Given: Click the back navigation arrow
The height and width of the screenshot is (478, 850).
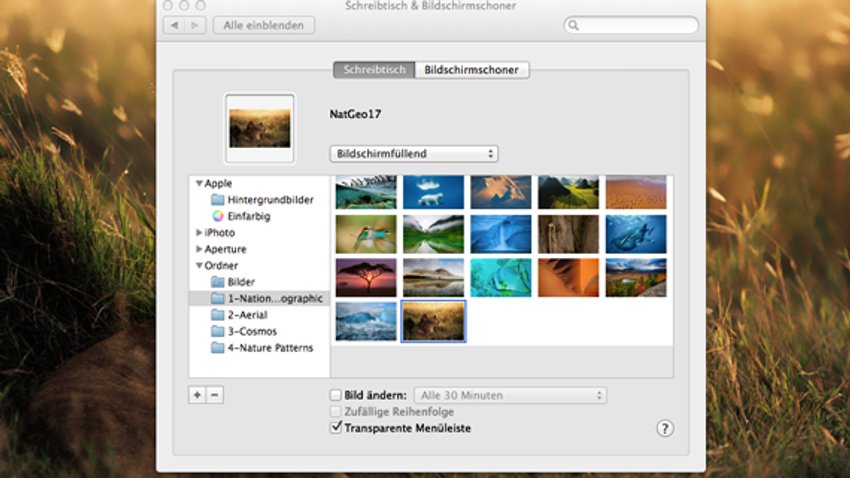Looking at the screenshot, I should pyautogui.click(x=174, y=25).
